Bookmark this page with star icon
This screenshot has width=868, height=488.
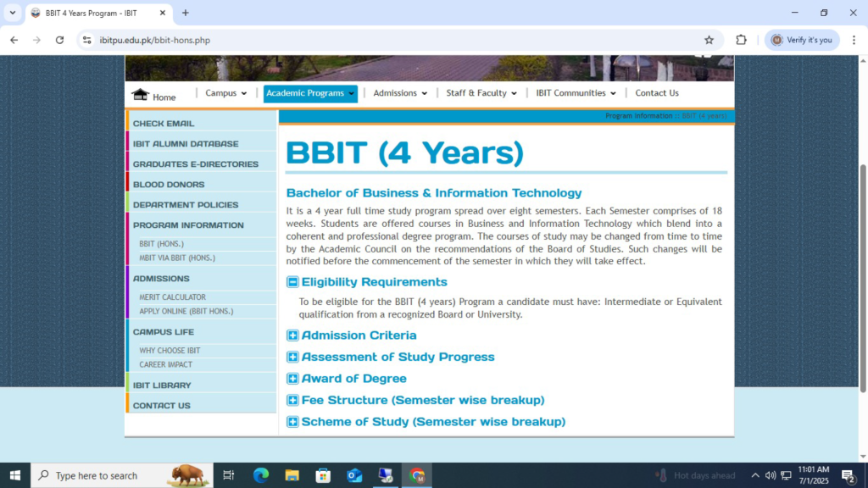click(709, 40)
